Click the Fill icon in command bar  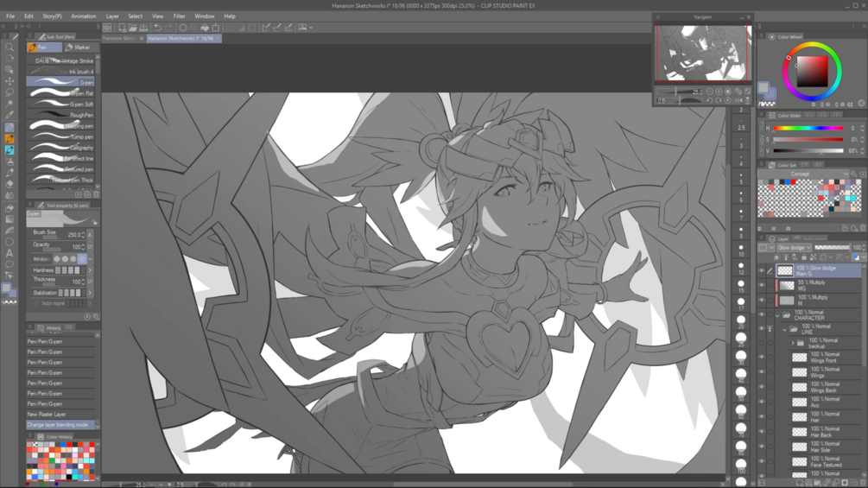tap(205, 27)
